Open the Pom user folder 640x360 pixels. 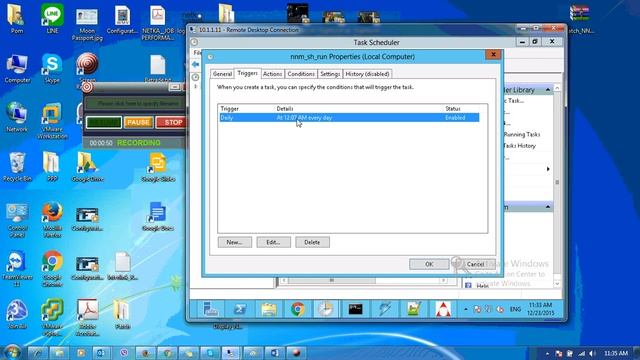pos(17,18)
